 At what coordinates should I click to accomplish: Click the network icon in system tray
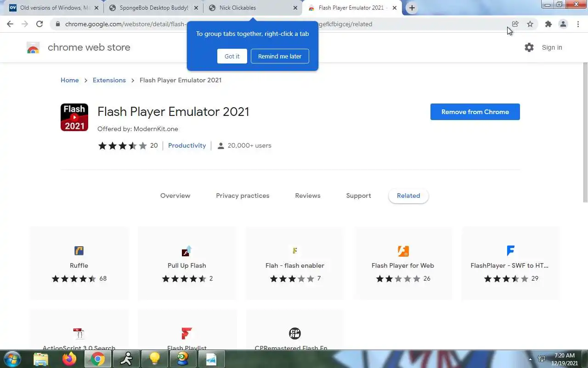point(542,359)
